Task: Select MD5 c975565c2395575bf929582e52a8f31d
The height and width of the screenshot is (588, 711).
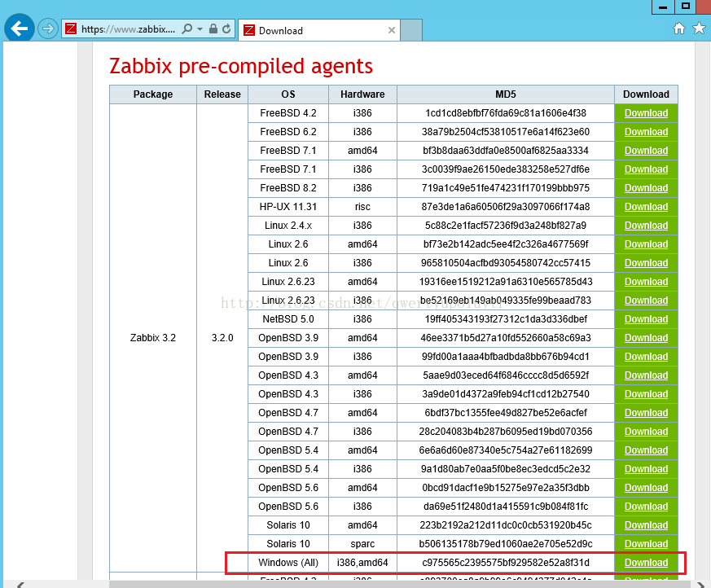Action: tap(506, 563)
